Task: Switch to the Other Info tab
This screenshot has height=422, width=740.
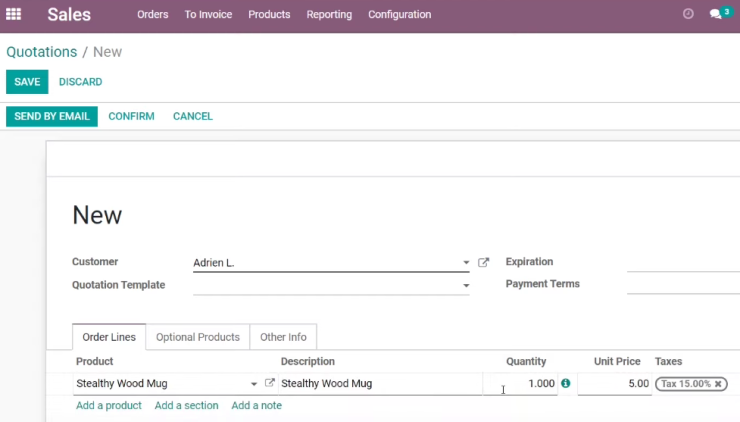Action: [x=283, y=337]
